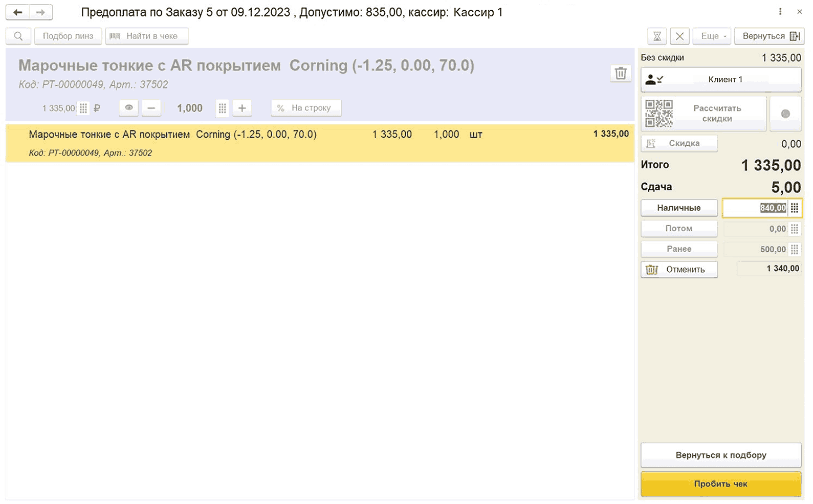This screenshot has height=504, width=813.
Task: Click the Ранее previous payment button
Action: [679, 249]
